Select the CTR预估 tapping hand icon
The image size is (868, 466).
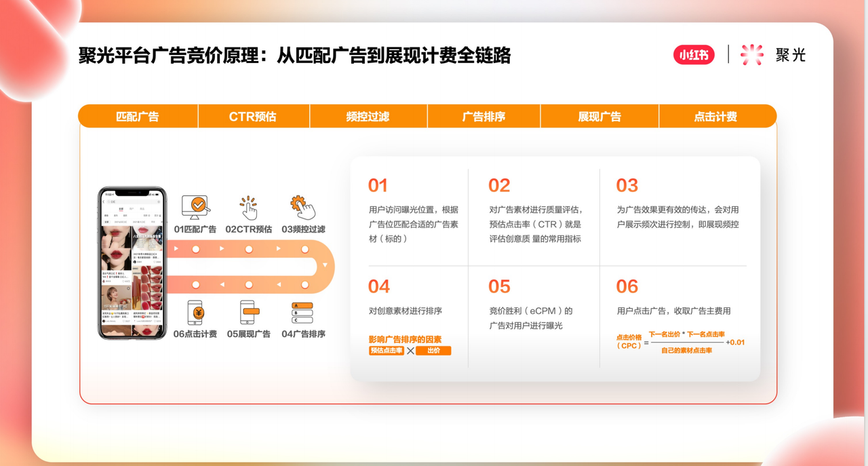click(249, 207)
